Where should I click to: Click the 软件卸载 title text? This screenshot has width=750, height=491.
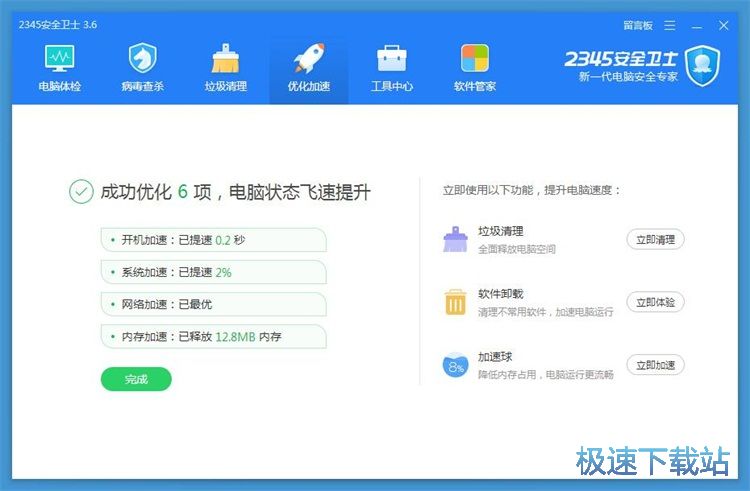(x=501, y=294)
